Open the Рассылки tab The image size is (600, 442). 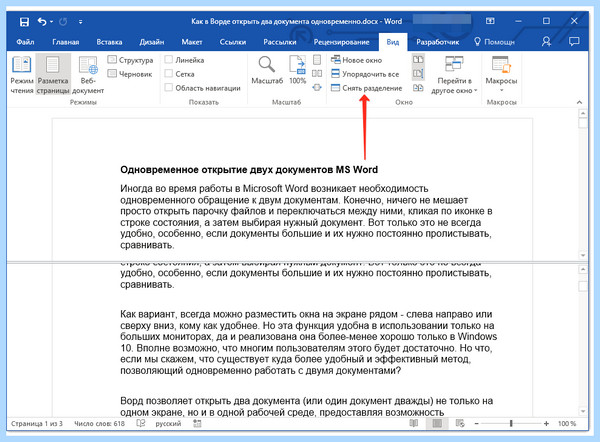280,42
